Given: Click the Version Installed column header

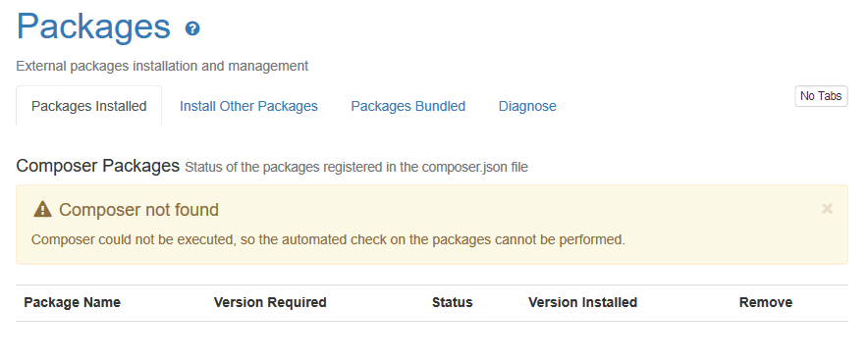Looking at the screenshot, I should [x=583, y=302].
